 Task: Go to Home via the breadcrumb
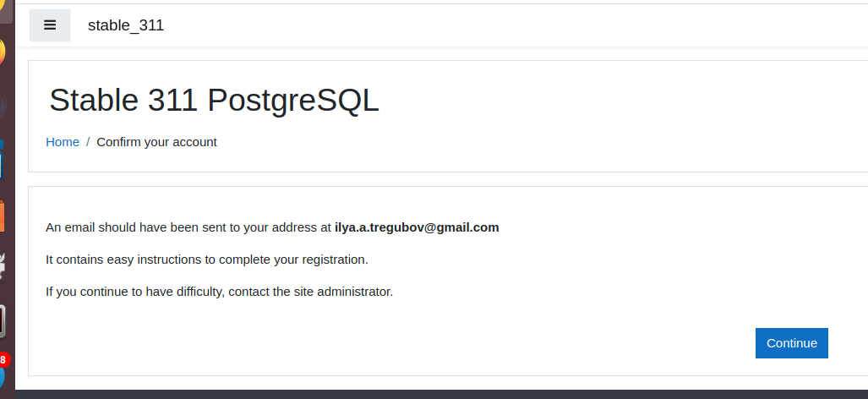coord(63,142)
